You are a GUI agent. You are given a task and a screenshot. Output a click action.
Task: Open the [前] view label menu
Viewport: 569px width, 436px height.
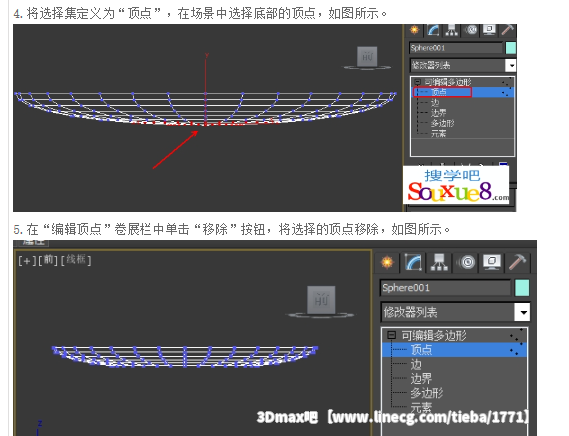tap(48, 260)
